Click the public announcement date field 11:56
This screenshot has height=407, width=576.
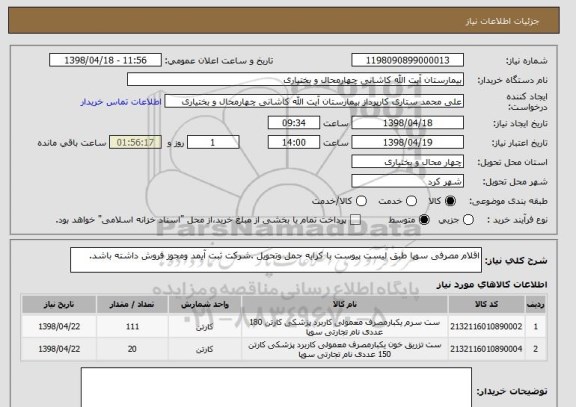pyautogui.click(x=105, y=60)
